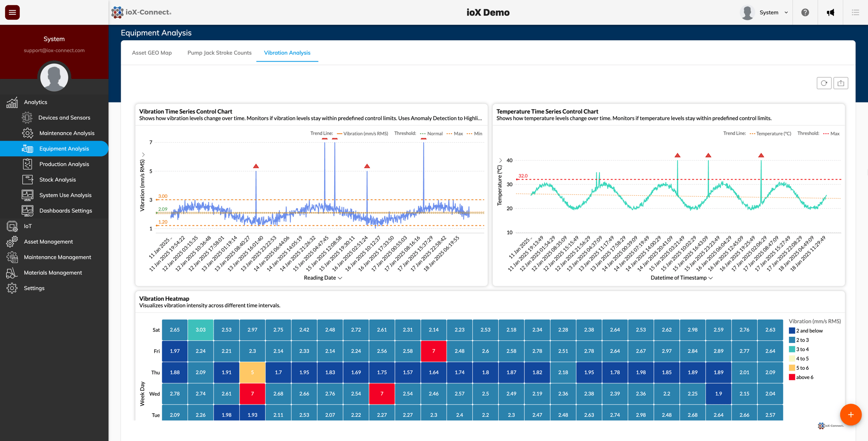868x441 pixels.
Task: Open the help question mark icon
Action: [x=806, y=12]
